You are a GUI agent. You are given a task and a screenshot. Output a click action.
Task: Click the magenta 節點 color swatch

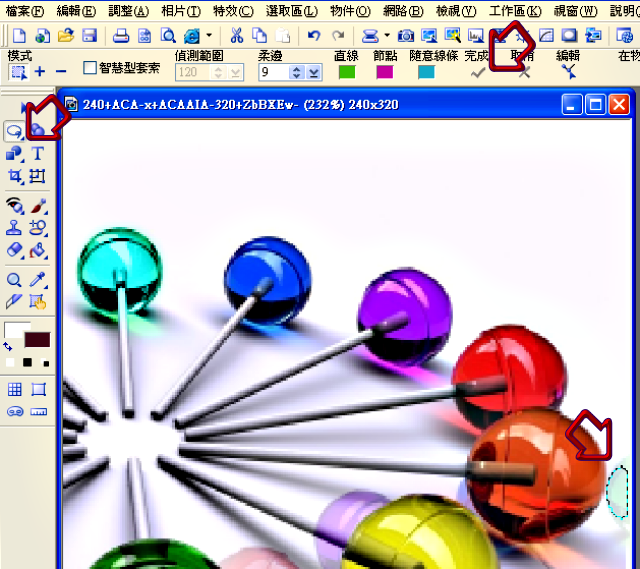(384, 72)
